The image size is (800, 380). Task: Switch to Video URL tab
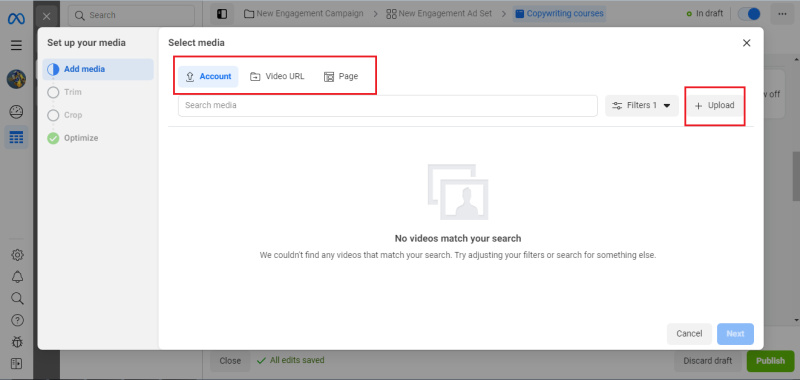click(277, 77)
